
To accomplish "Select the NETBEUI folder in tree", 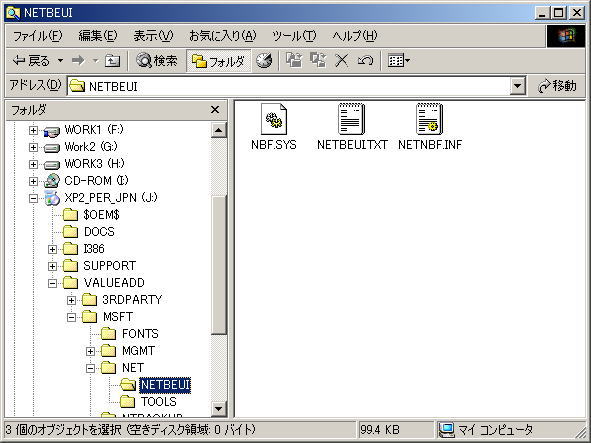I will (x=165, y=385).
